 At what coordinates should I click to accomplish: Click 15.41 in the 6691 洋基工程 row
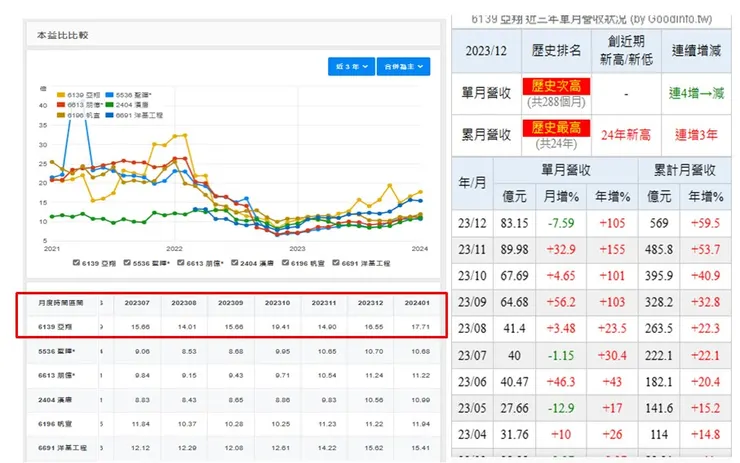coord(420,447)
